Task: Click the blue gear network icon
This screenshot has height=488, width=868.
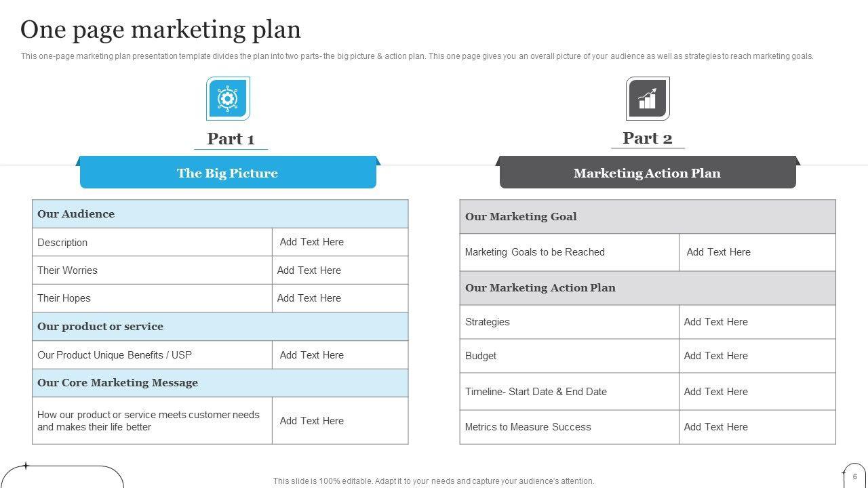Action: tap(228, 99)
